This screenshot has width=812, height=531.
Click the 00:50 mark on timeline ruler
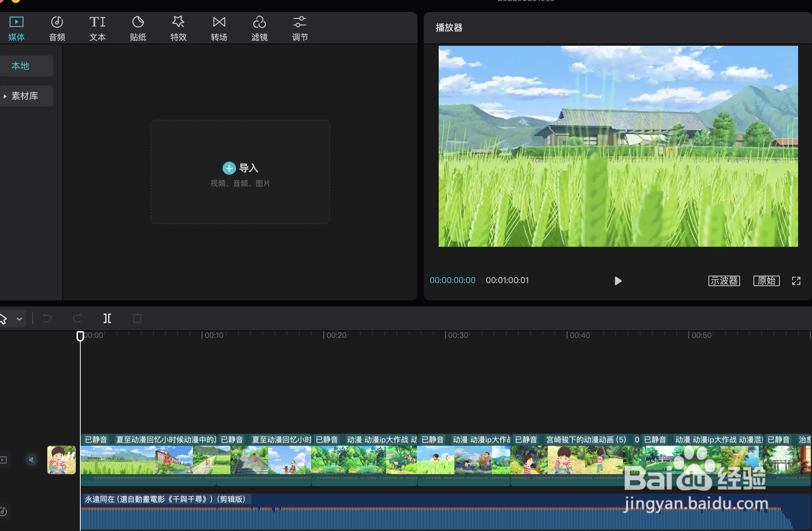tap(702, 335)
